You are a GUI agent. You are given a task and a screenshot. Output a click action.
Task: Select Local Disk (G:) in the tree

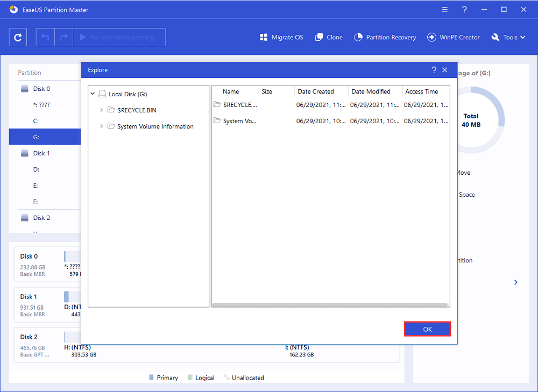128,94
